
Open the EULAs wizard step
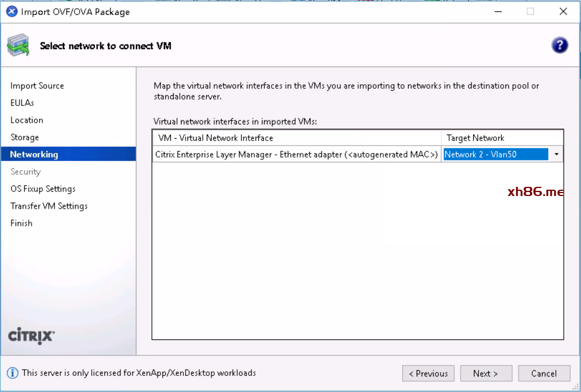click(x=22, y=103)
